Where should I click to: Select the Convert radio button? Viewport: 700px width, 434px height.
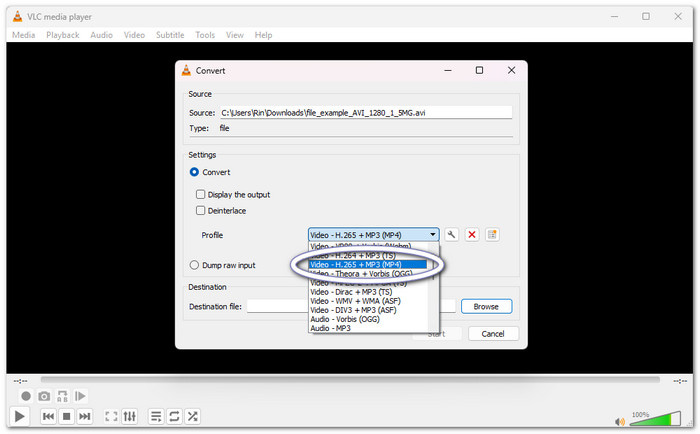tap(194, 172)
